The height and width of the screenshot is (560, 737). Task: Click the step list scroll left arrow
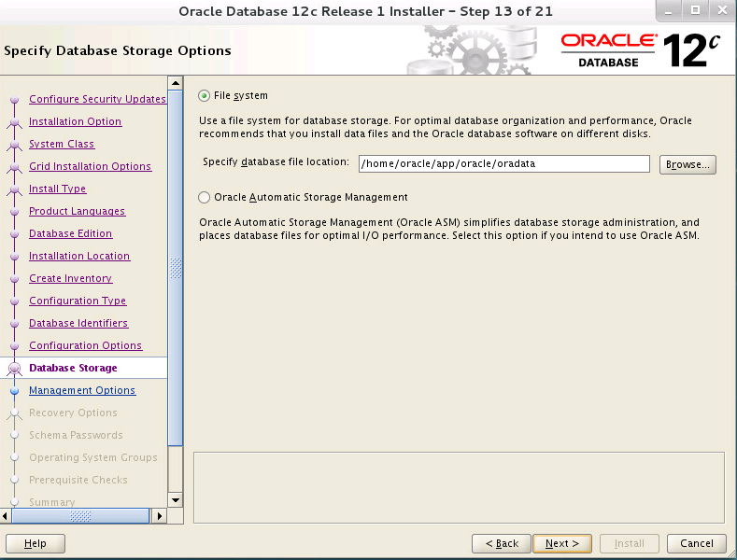[x=6, y=516]
